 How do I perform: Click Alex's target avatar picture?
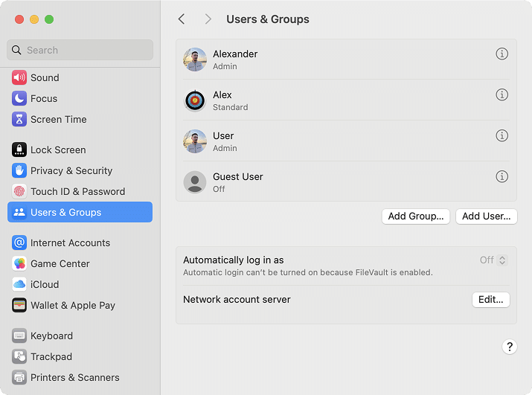click(195, 100)
